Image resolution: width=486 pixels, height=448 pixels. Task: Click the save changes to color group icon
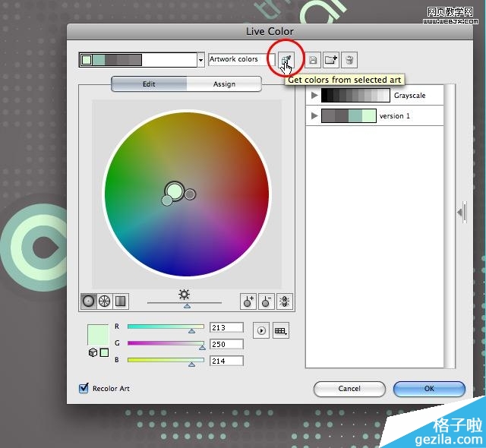313,60
